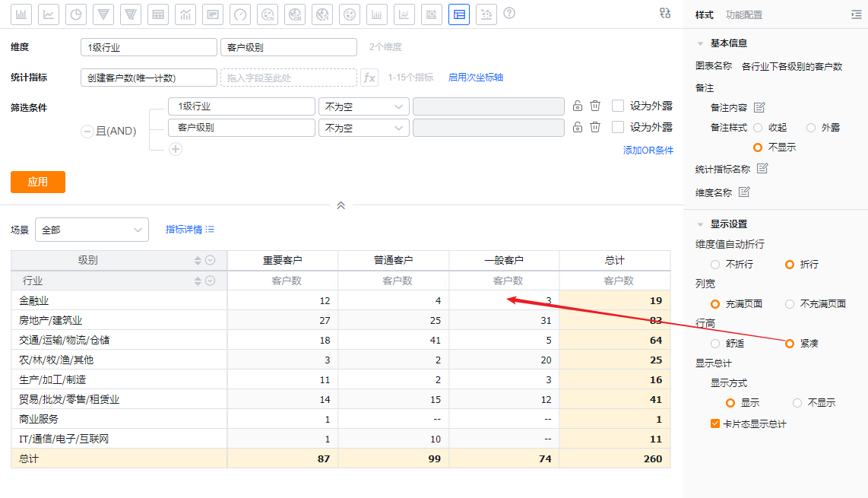Viewport: 868px width, 498px height.
Task: Switch to the gauge chart icon
Action: [240, 14]
